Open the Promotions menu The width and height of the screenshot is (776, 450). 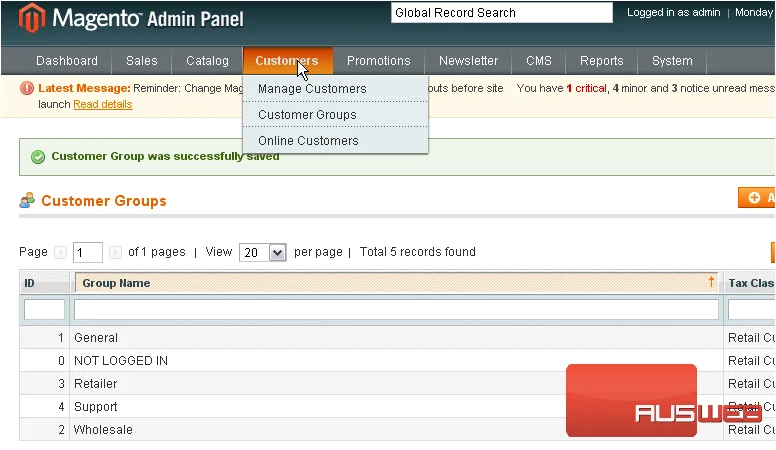click(379, 60)
